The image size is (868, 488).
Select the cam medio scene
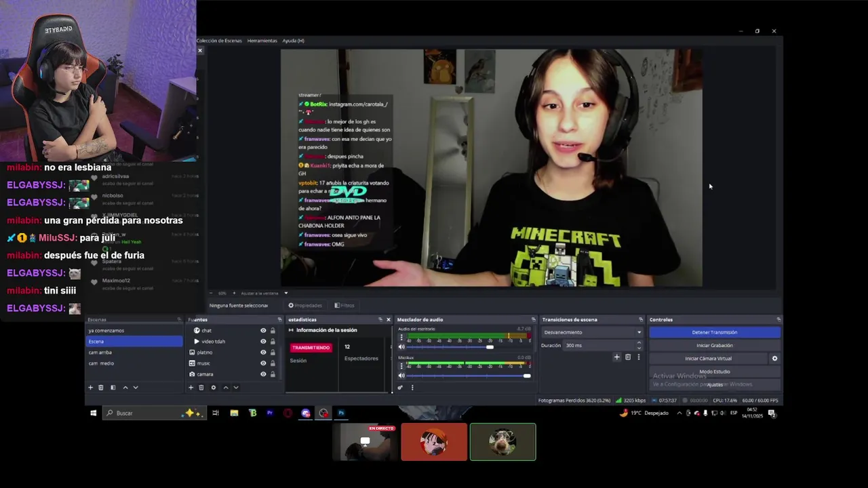pos(134,363)
